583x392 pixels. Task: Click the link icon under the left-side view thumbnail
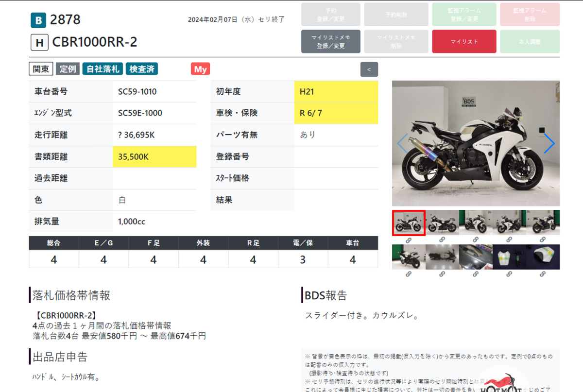[442, 239]
